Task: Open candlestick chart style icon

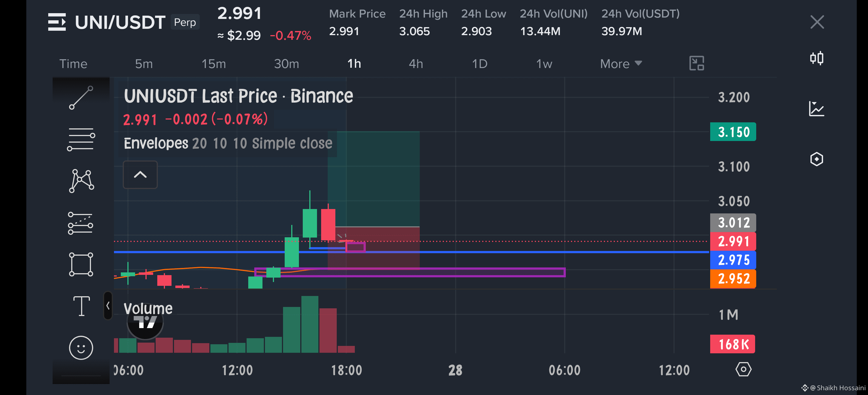Action: [x=816, y=58]
